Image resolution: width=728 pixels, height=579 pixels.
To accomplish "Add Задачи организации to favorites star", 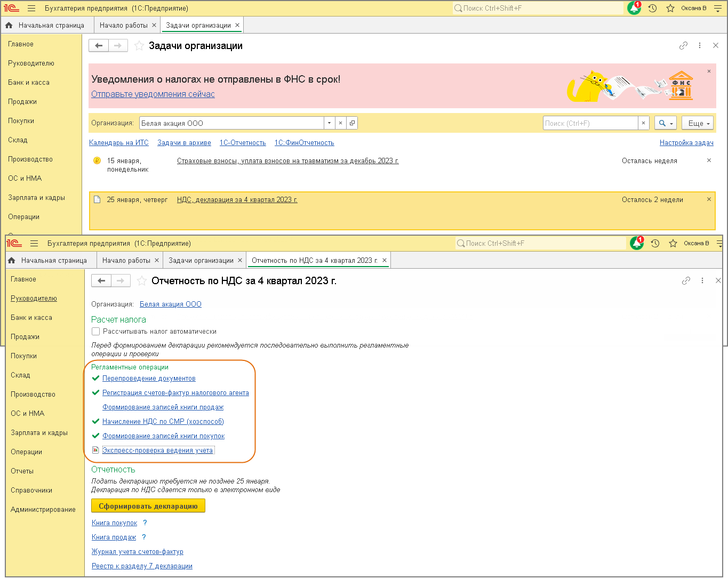I will coord(139,46).
